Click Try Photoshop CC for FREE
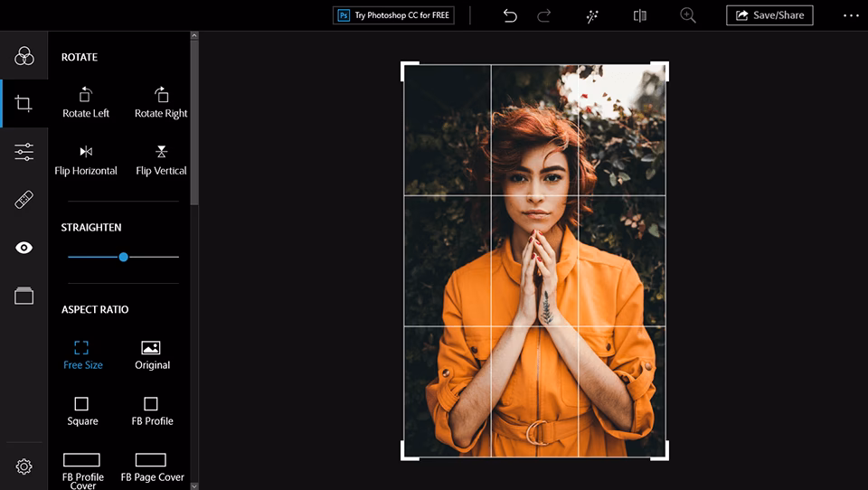This screenshot has width=868, height=490. point(393,15)
